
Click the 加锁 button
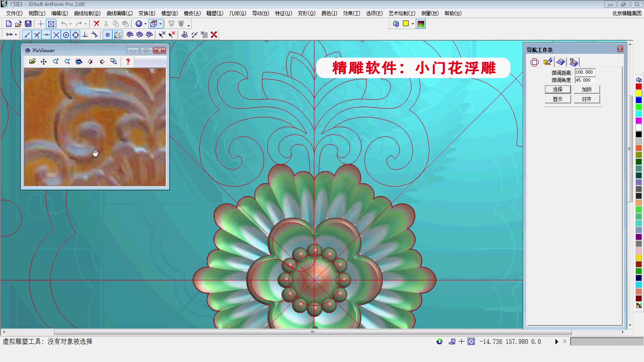click(x=587, y=89)
